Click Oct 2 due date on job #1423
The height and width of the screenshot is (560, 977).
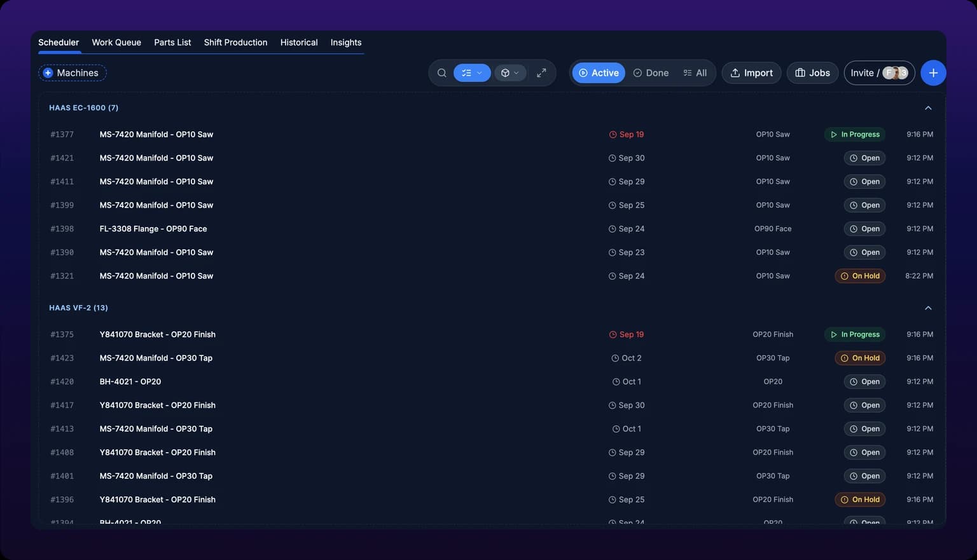point(627,358)
